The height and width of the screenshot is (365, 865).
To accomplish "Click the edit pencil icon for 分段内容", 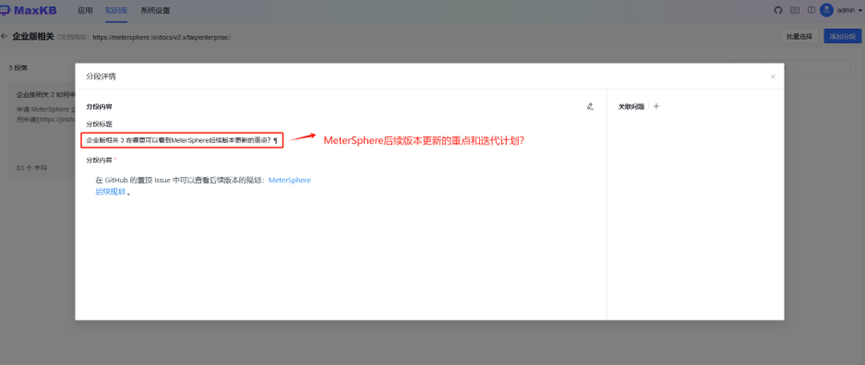I will tap(590, 106).
